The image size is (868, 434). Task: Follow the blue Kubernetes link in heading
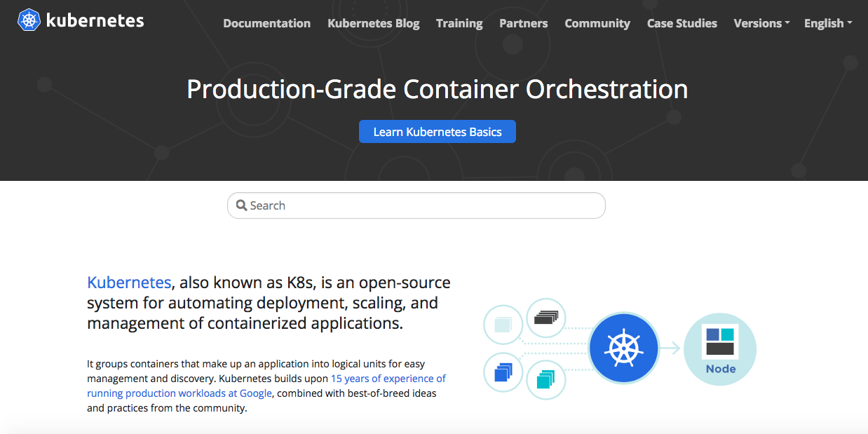click(x=129, y=283)
